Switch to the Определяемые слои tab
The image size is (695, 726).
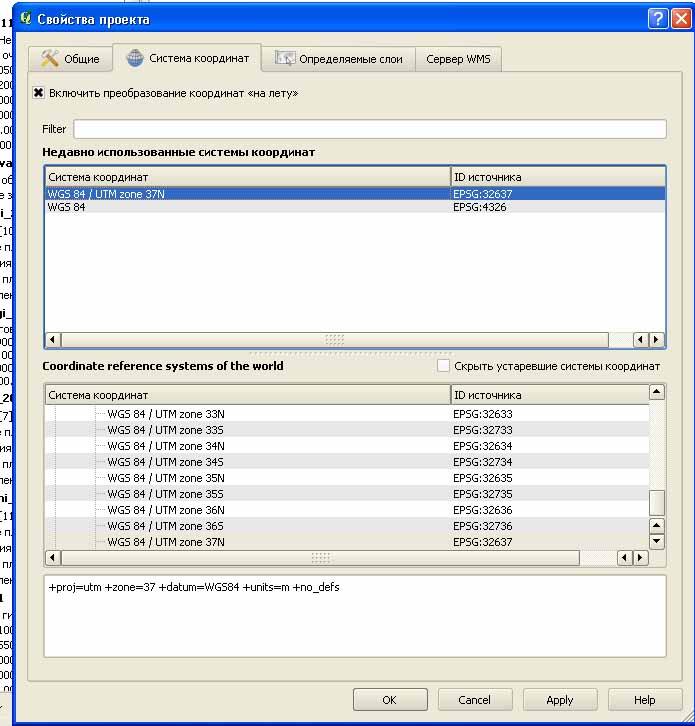click(338, 59)
